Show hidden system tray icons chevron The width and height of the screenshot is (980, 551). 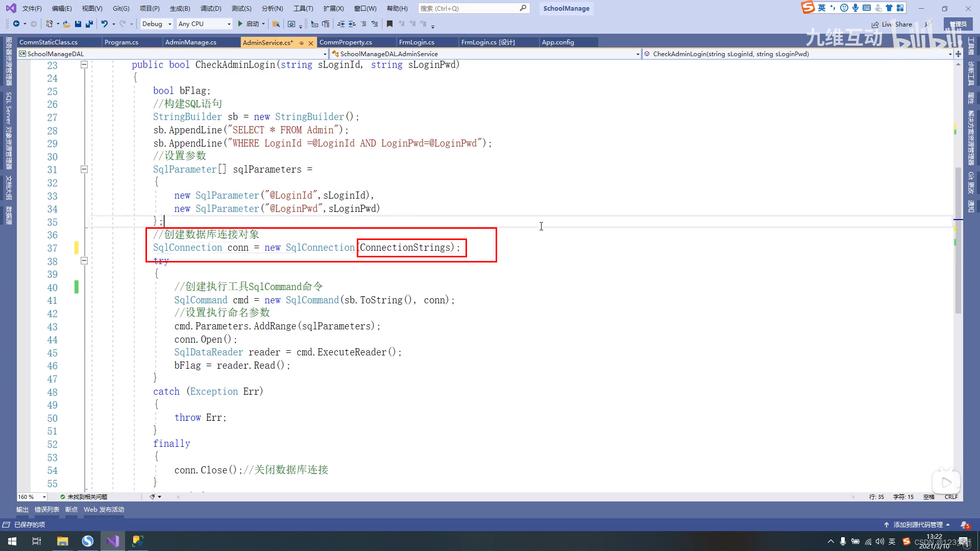tap(830, 542)
